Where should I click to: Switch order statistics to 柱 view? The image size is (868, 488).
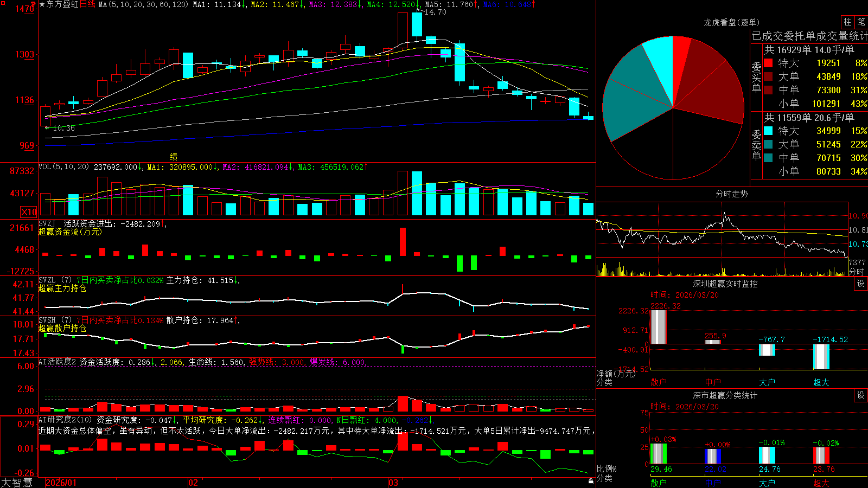click(x=847, y=22)
